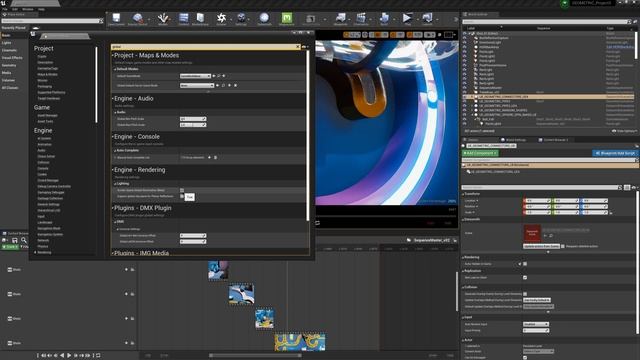The width and height of the screenshot is (640, 360).
Task: Toggle eye icon for top outliner row
Action: click(x=464, y=33)
